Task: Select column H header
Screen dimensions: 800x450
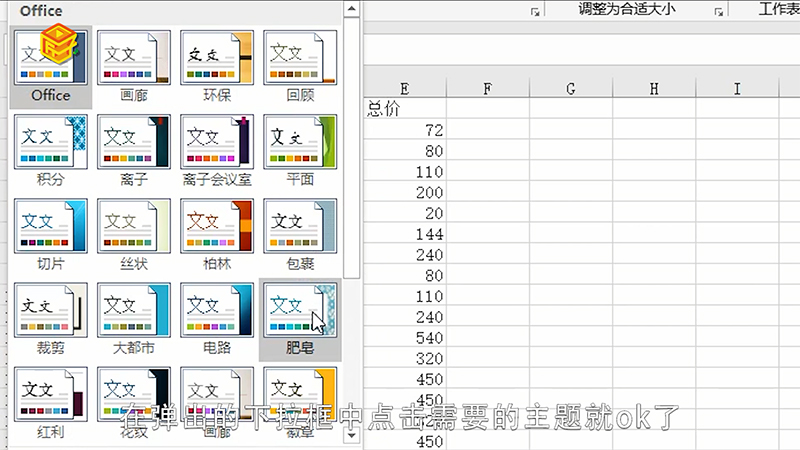Action: [x=654, y=89]
